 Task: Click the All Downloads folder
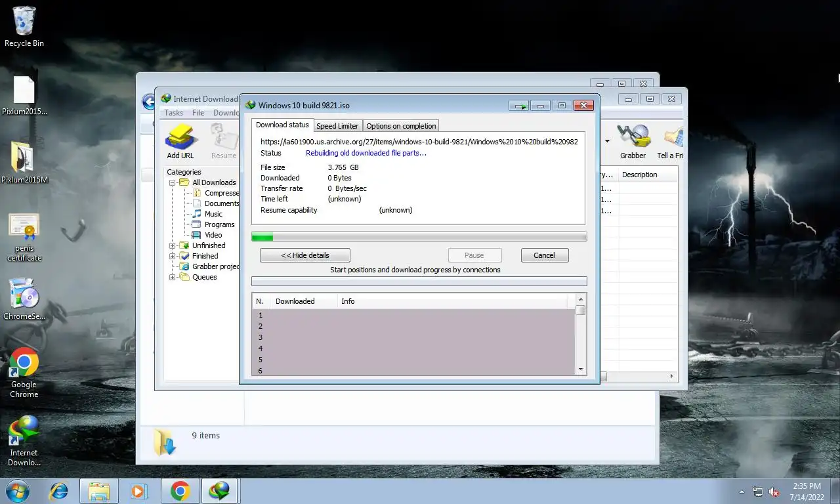click(208, 182)
